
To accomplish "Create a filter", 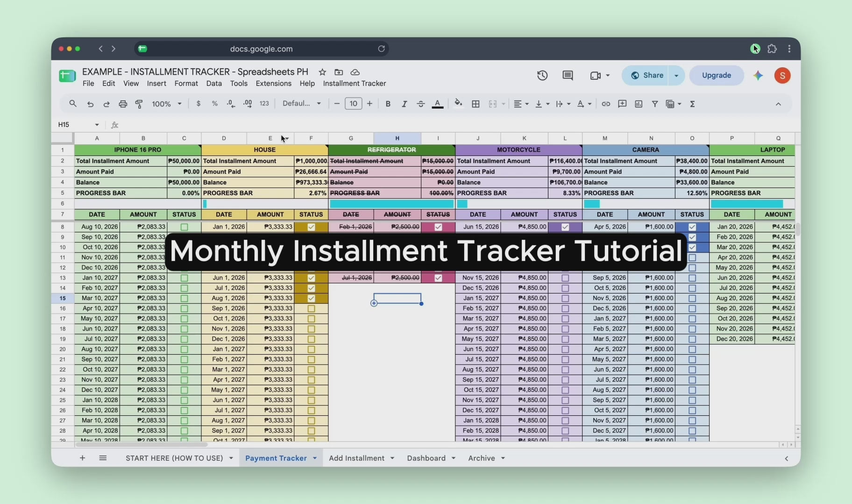I will (655, 104).
